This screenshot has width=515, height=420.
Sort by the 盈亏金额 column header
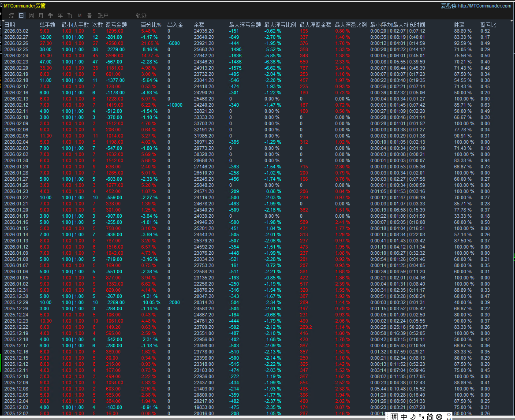click(x=116, y=25)
